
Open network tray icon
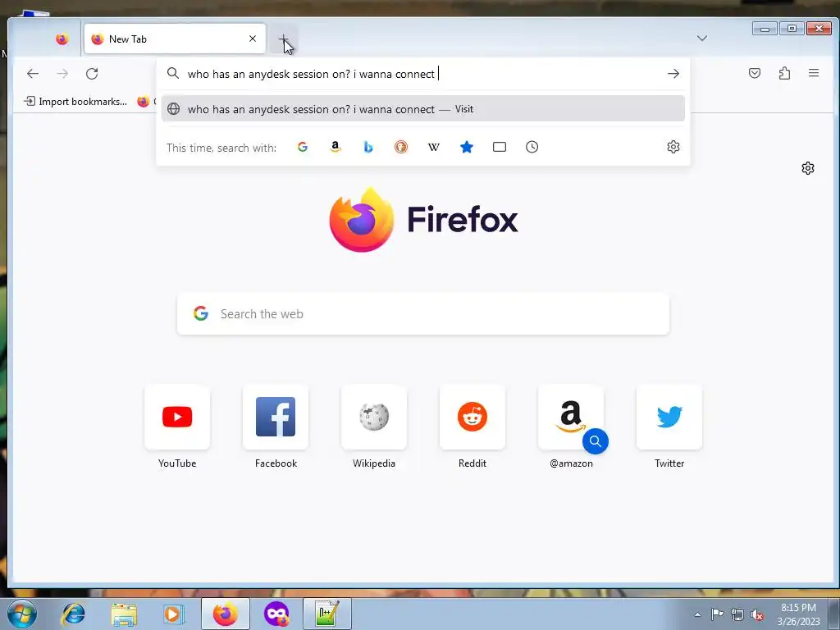[x=737, y=614]
